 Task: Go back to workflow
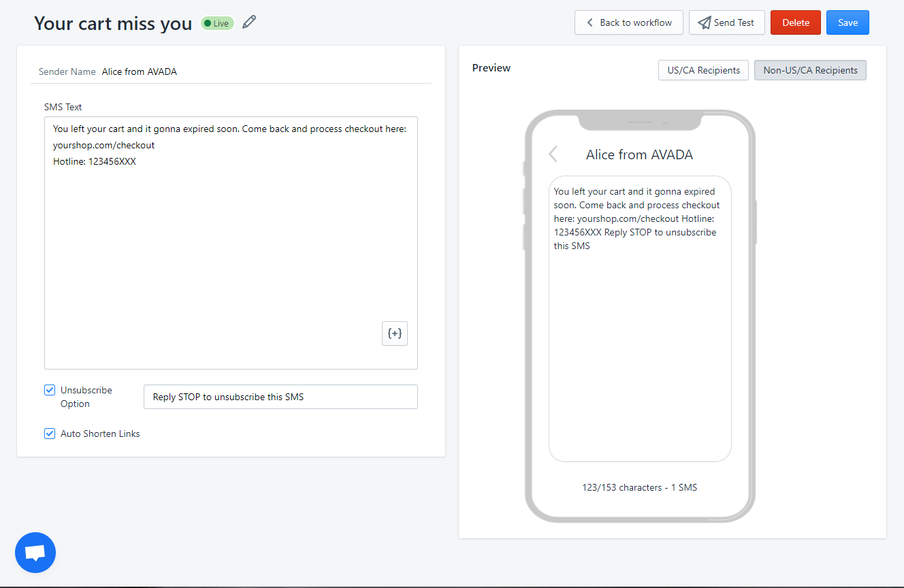pos(628,22)
